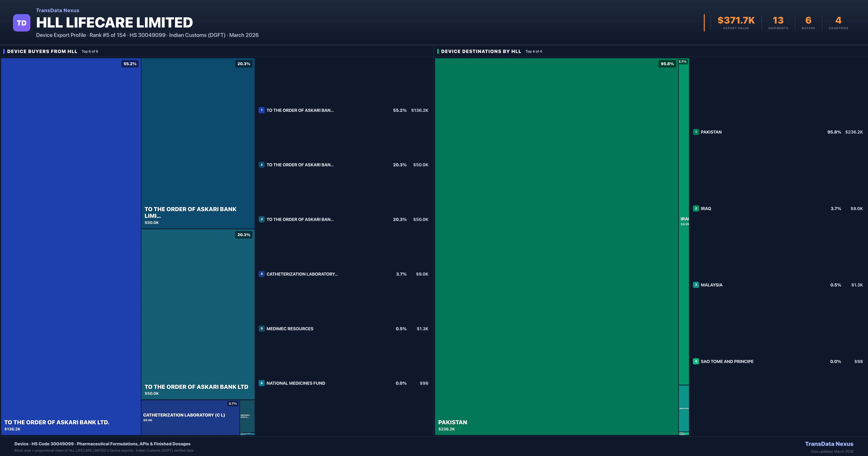Viewport: 868px width, 456px height.
Task: Click the rank 6 badge beside National Medicines Fund
Action: click(262, 383)
